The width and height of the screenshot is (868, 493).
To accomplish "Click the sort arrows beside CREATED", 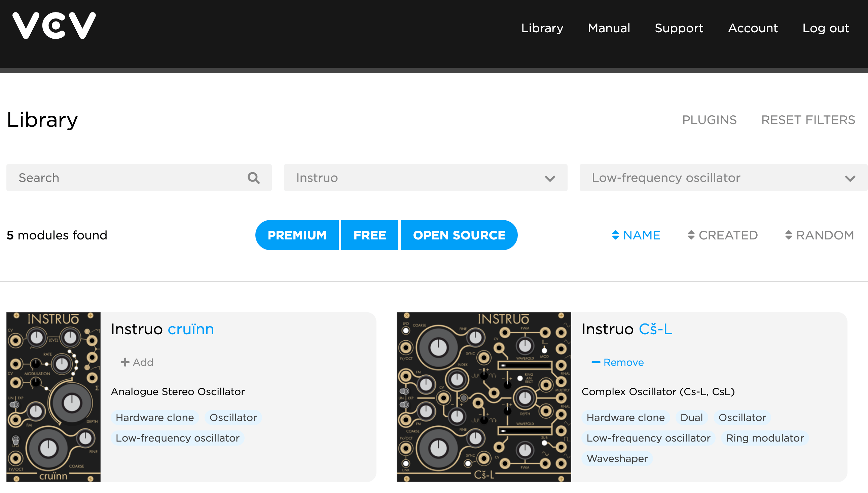I will [x=691, y=235].
